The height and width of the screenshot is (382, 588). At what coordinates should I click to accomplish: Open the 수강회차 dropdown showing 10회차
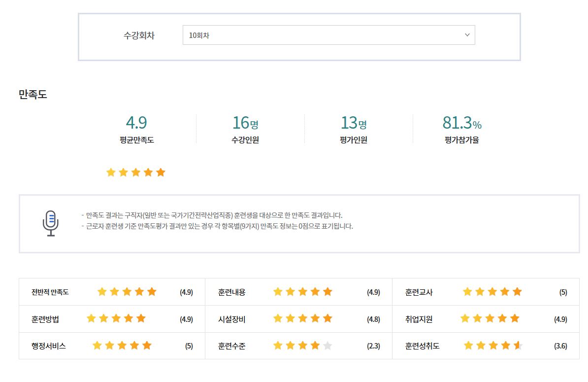328,35
